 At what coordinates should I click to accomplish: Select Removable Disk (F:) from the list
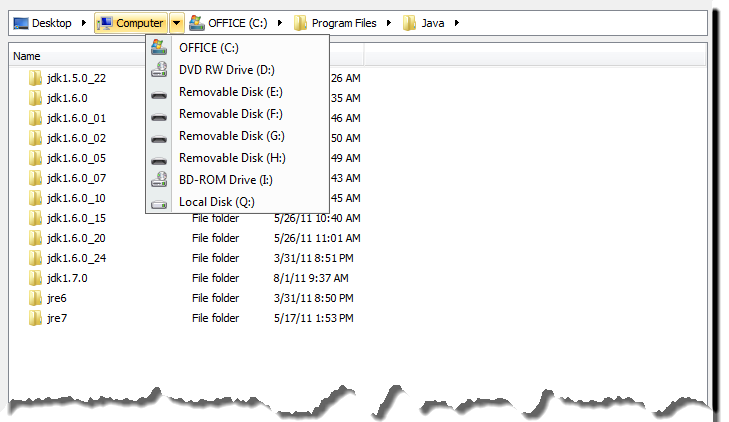point(230,114)
